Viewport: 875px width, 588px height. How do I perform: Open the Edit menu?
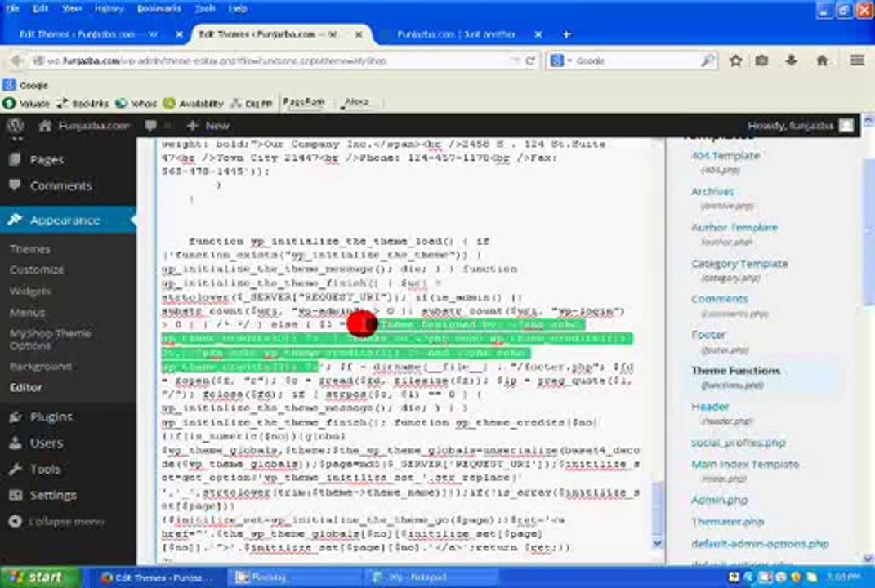(40, 8)
